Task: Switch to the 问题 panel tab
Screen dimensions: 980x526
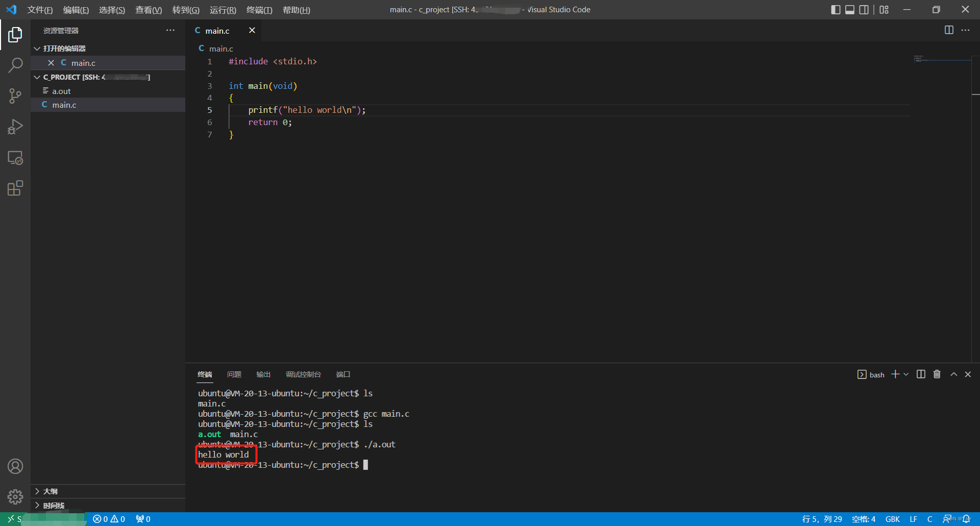Action: coord(234,374)
